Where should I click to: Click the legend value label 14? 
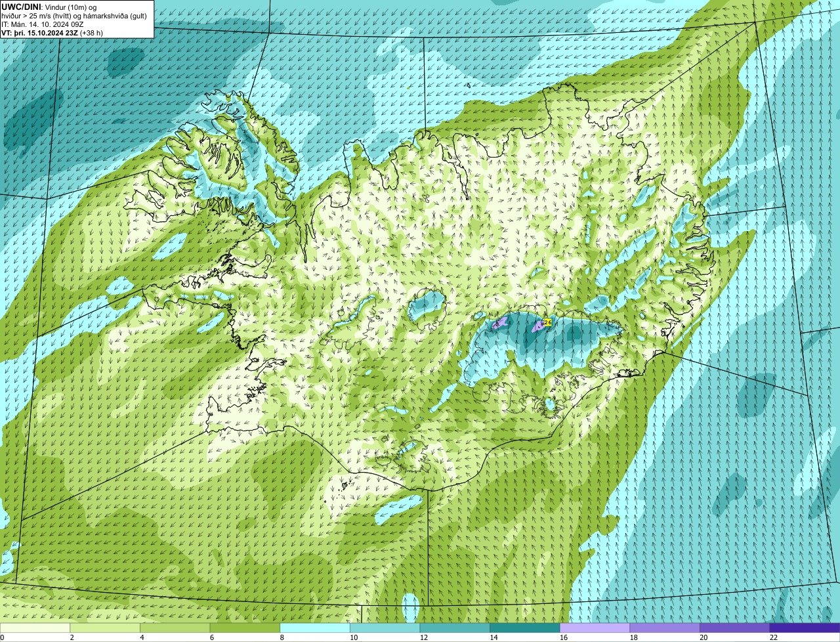(493, 637)
